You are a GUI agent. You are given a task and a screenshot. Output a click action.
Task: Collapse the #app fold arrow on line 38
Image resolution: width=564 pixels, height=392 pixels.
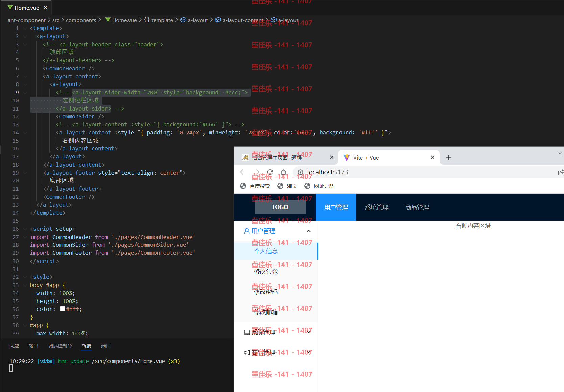tap(25, 325)
